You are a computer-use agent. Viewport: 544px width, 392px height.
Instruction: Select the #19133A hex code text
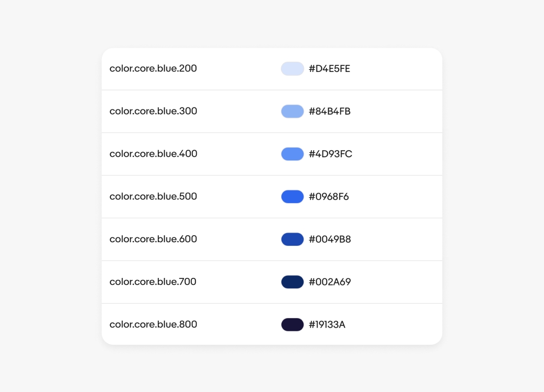[x=327, y=325]
